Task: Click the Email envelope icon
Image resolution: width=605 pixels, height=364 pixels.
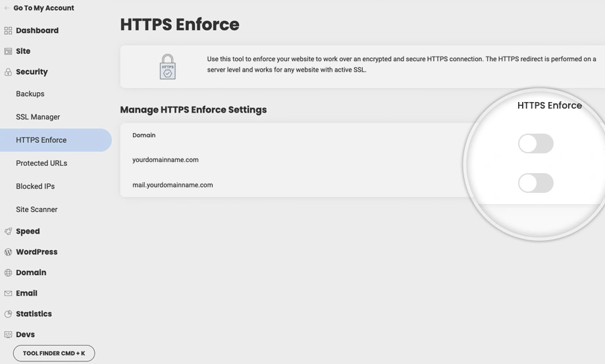Action: click(8, 294)
